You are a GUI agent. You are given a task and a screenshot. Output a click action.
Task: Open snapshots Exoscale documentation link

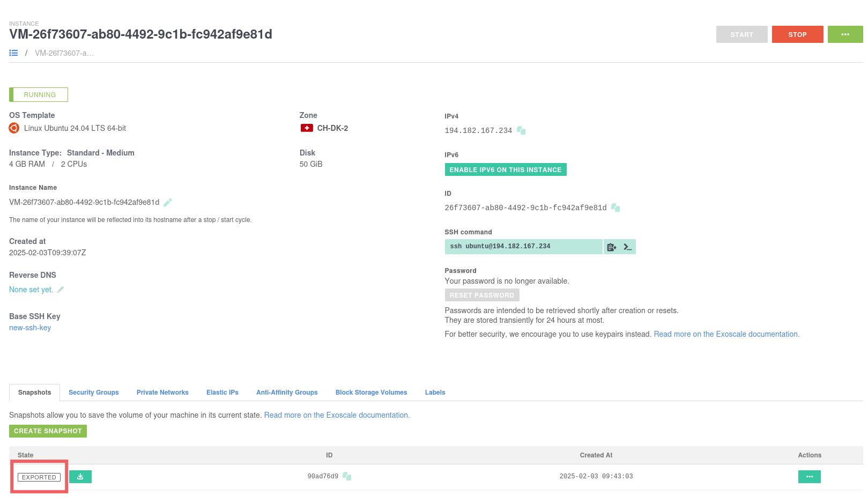point(337,415)
